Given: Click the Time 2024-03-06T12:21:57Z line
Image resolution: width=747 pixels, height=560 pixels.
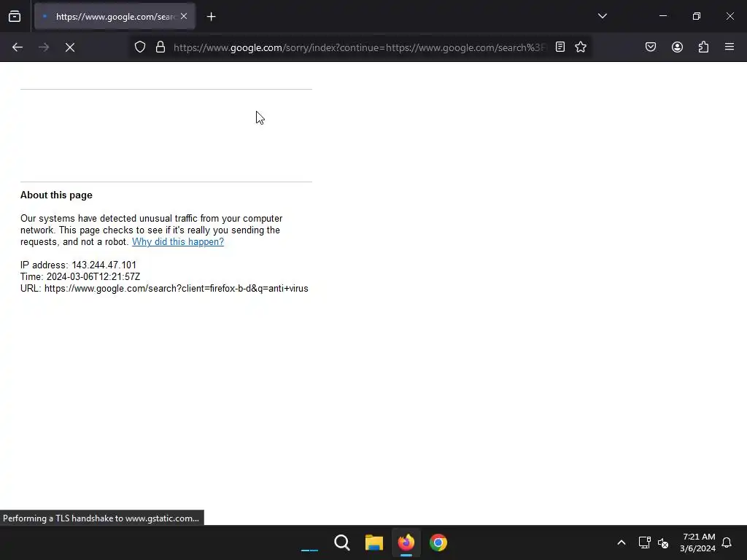Looking at the screenshot, I should click(x=80, y=276).
